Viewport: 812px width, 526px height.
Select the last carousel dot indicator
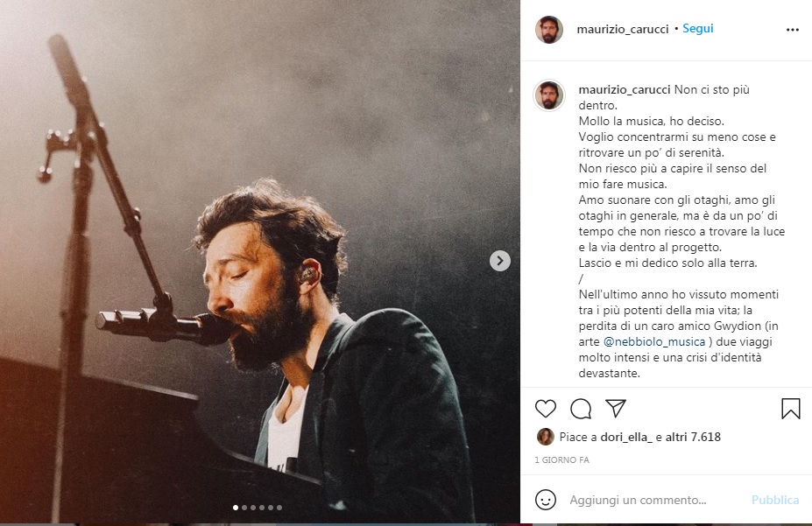pos(280,506)
